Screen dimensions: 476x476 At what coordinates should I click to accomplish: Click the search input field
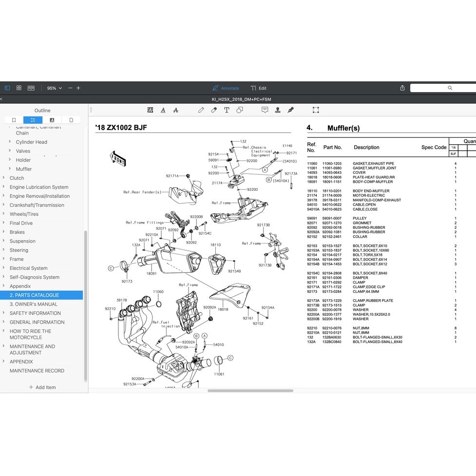443,88
